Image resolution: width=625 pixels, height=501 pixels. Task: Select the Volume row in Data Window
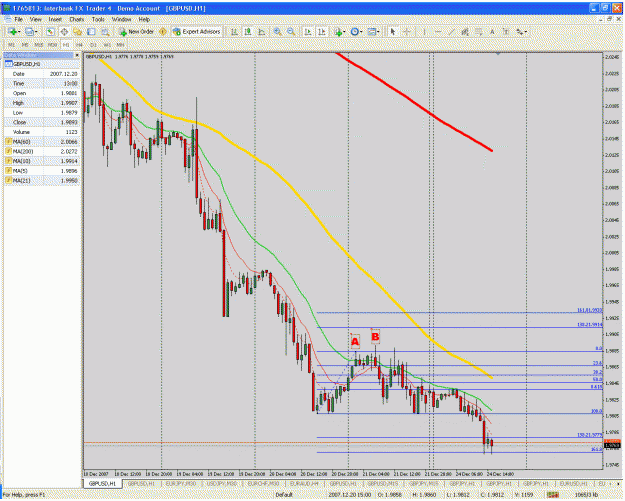[42, 132]
